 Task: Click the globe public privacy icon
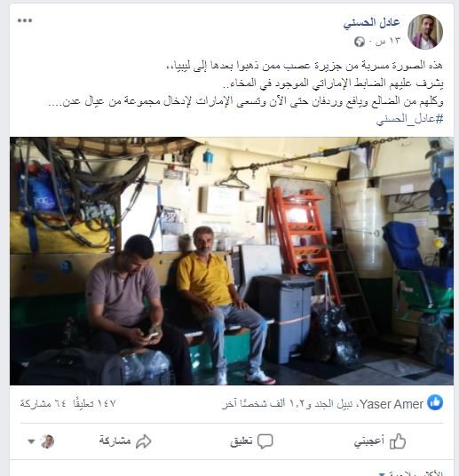[x=360, y=41]
